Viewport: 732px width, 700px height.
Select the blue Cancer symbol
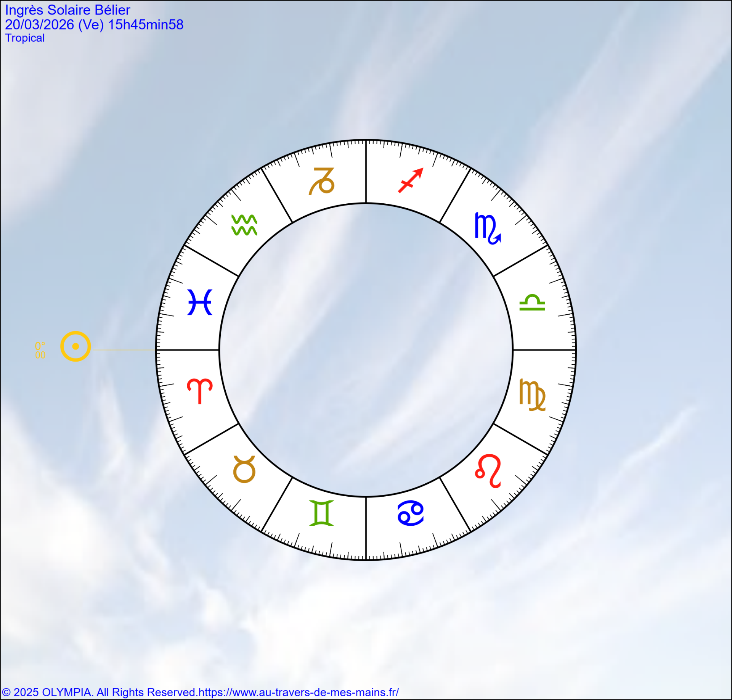click(411, 513)
